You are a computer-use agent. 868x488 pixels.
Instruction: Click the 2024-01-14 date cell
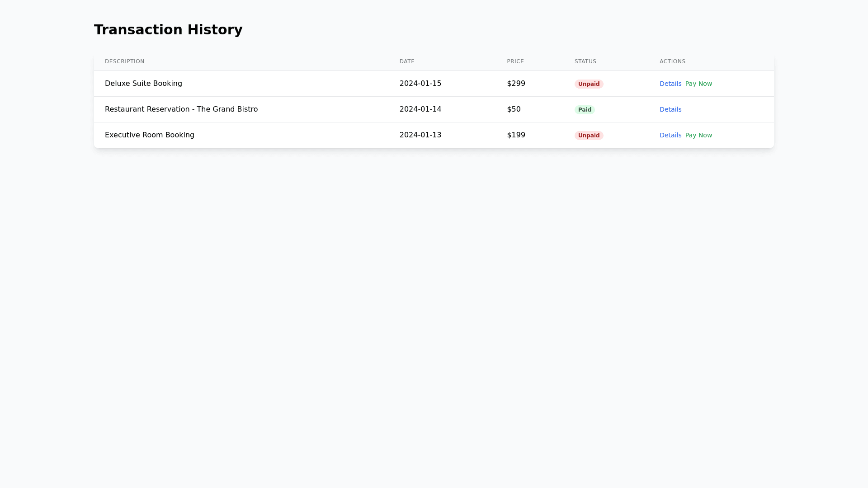point(420,109)
